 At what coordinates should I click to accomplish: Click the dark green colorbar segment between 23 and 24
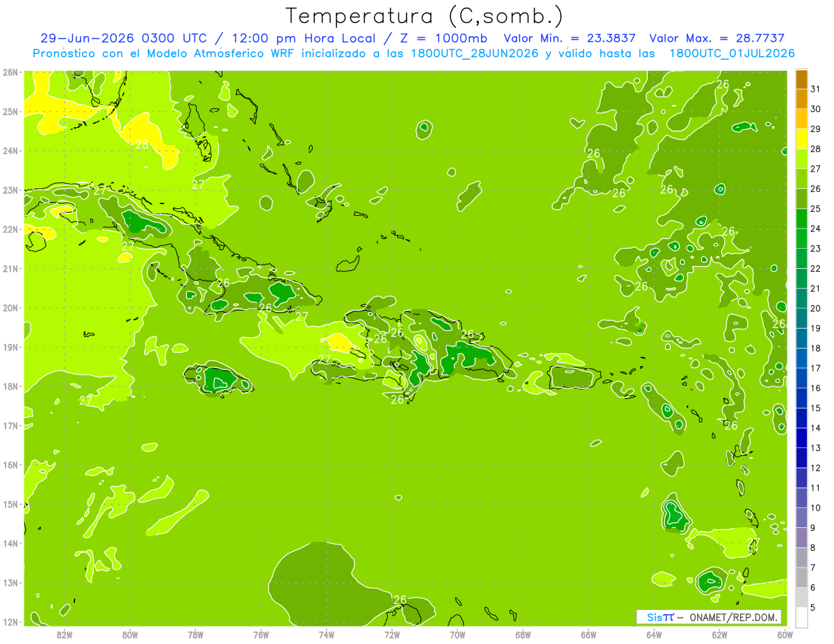801,239
